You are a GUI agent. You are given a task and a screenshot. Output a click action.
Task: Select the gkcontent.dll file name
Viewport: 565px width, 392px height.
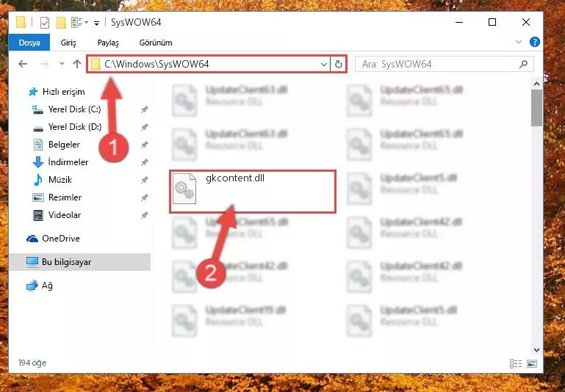(x=235, y=178)
